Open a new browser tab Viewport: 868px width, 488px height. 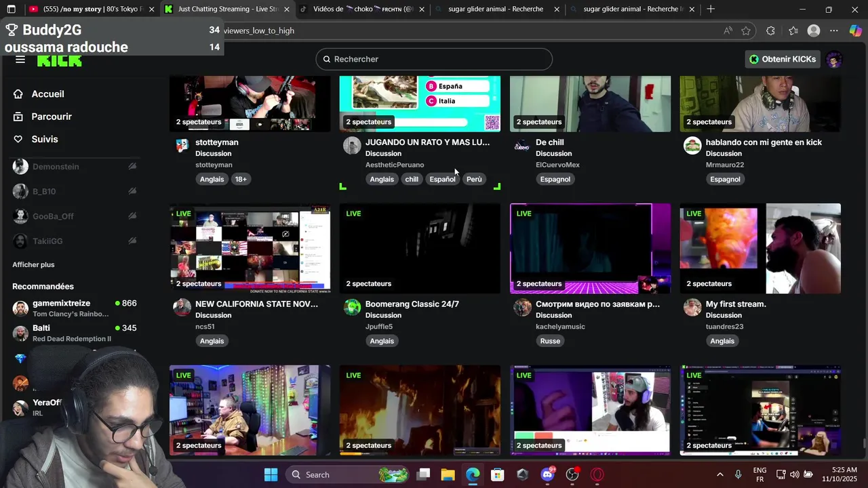pyautogui.click(x=711, y=9)
